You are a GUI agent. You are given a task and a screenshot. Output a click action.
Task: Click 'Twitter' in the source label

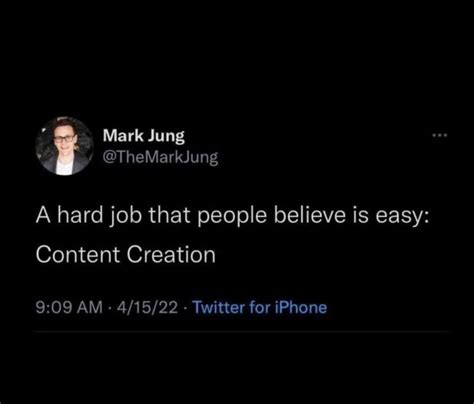click(x=219, y=307)
